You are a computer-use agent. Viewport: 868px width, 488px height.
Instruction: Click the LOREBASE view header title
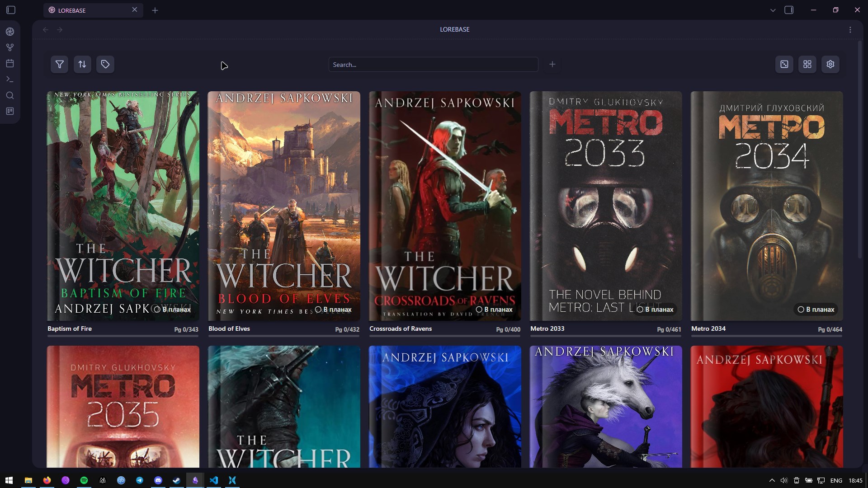[455, 29]
